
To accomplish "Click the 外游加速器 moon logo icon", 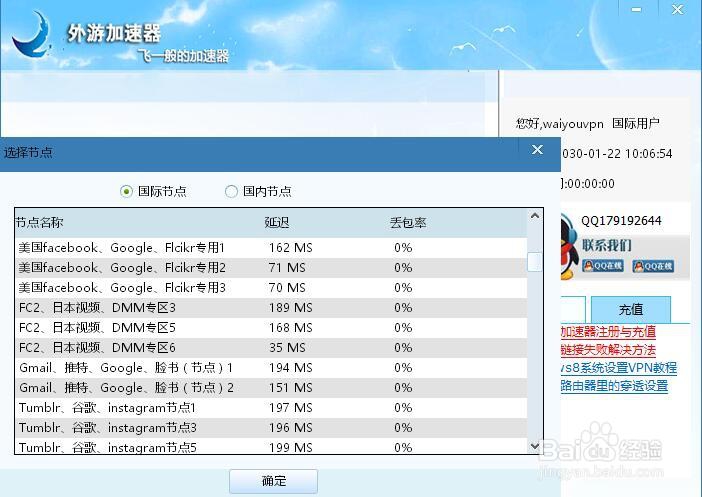I will (x=30, y=34).
